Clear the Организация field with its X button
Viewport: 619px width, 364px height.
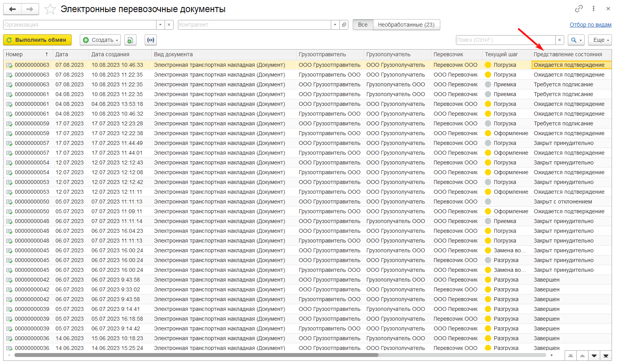(x=169, y=25)
